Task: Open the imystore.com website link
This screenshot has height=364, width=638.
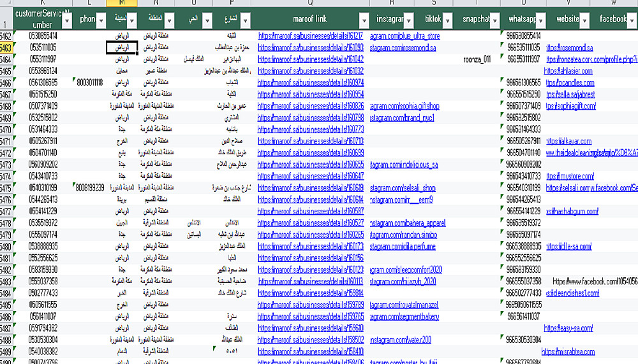Action: 570,176
